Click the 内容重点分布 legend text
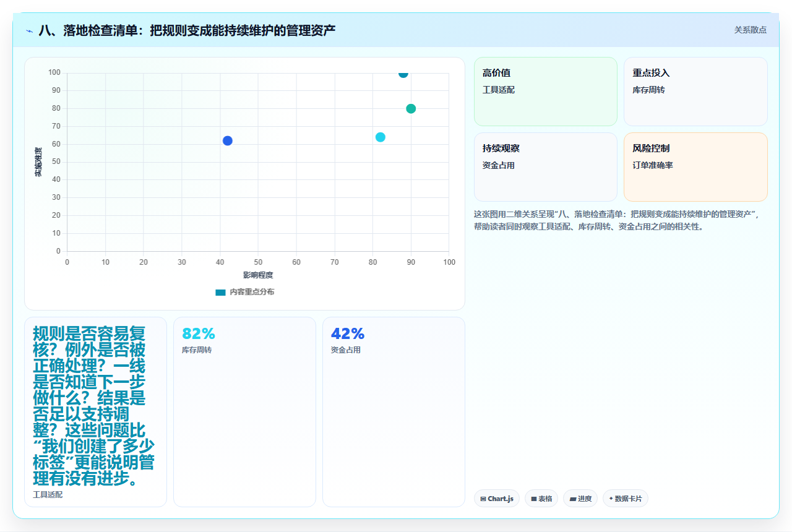Viewport: 792px width, 532px height. pos(252,292)
